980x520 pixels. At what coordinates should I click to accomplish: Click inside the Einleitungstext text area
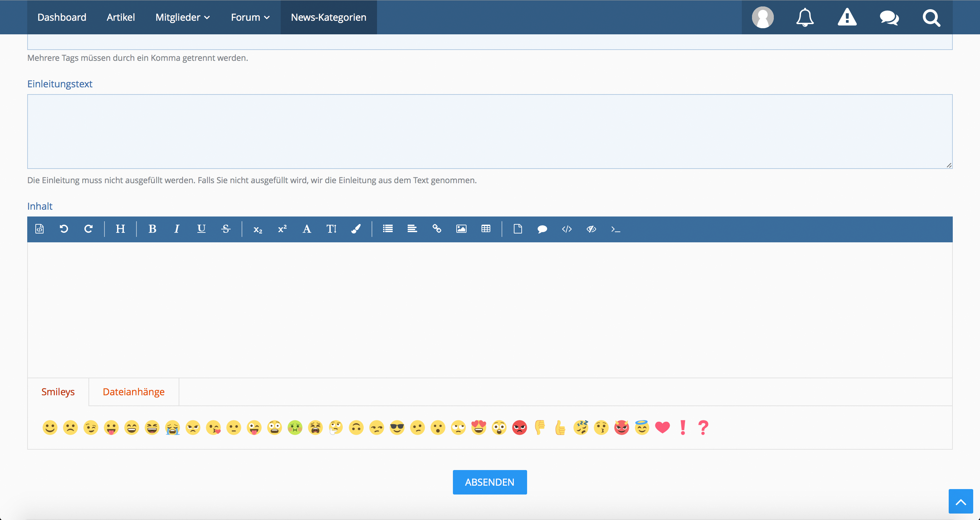490,132
